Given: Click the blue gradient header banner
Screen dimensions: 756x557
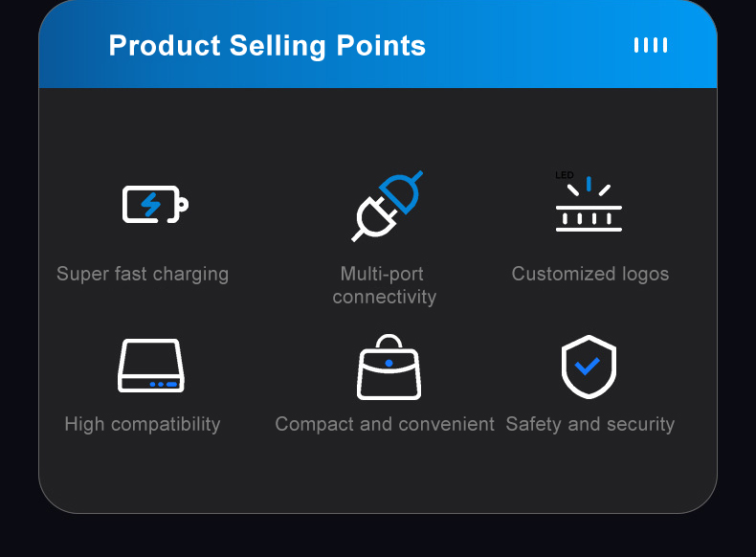Looking at the screenshot, I should coord(378,44).
